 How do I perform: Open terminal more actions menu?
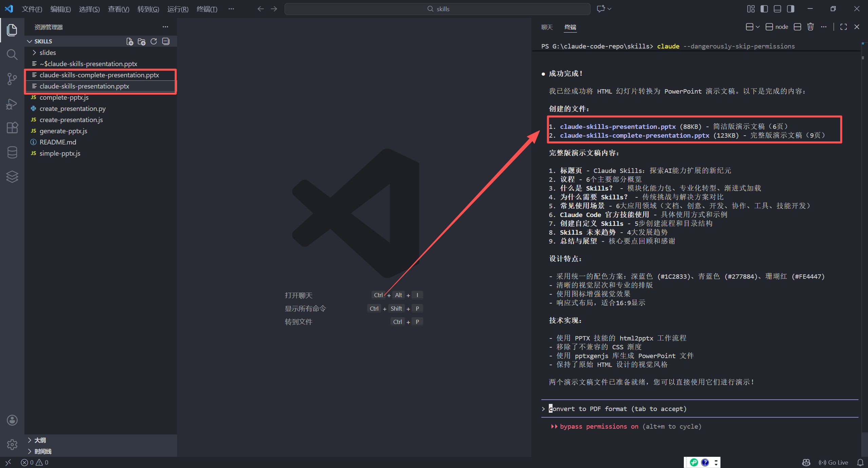coord(824,27)
